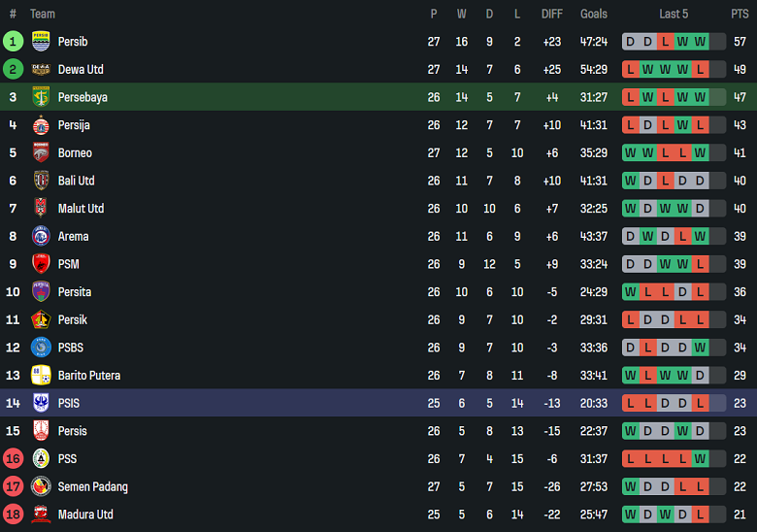Click the Persija club badge
Screen dimensions: 757x532
point(41,125)
